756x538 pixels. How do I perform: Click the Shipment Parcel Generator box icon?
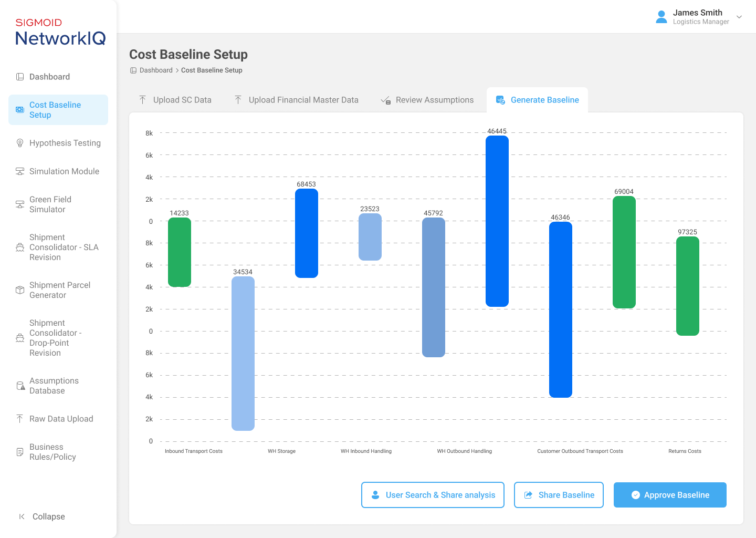click(x=20, y=290)
